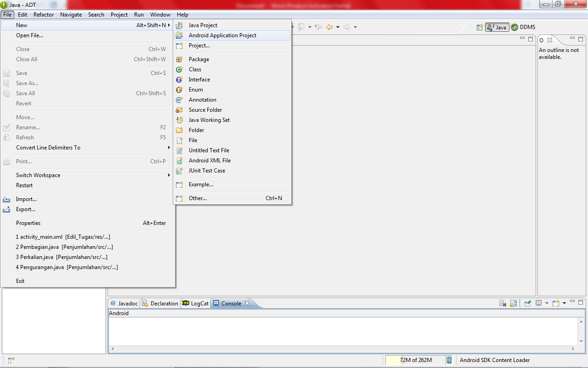
Task: Click Android SDK Content Loader status text
Action: click(x=495, y=360)
